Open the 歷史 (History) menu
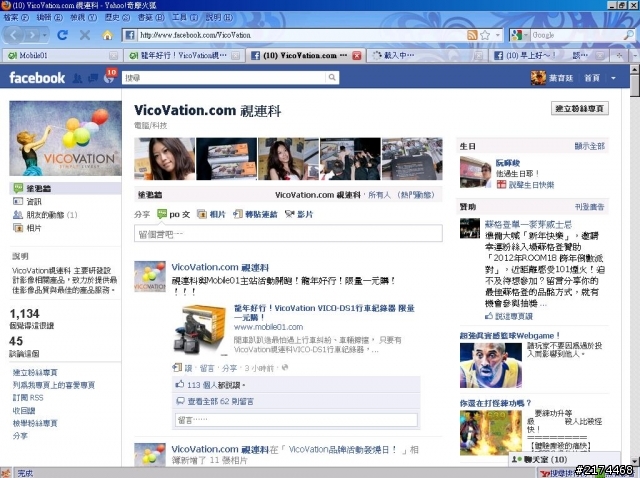The image size is (640, 478). [x=117, y=18]
